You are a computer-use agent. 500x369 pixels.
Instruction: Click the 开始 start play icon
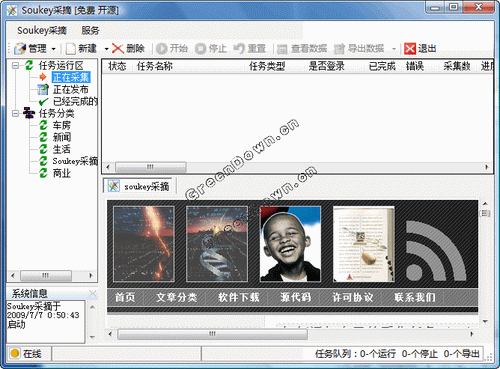pos(162,49)
